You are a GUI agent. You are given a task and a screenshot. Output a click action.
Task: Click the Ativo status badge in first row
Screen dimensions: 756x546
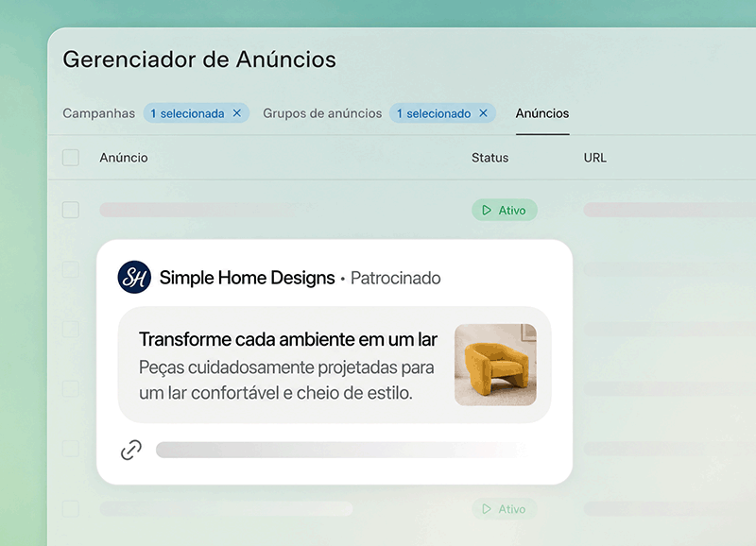click(x=505, y=210)
